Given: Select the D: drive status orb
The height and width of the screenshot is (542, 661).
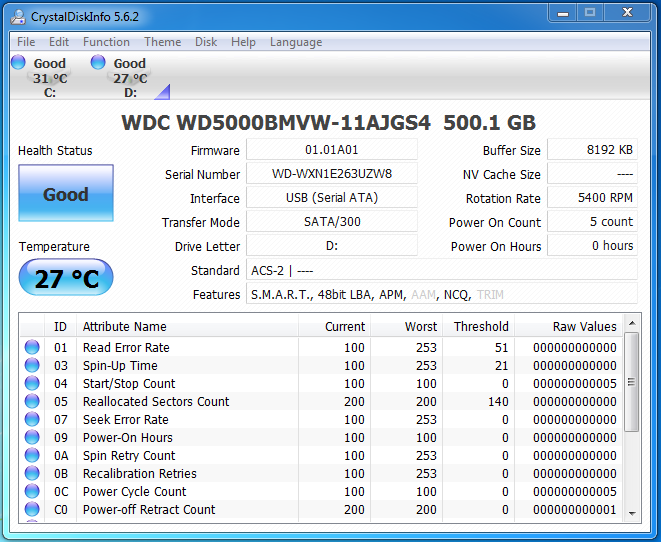Looking at the screenshot, I should pos(98,63).
